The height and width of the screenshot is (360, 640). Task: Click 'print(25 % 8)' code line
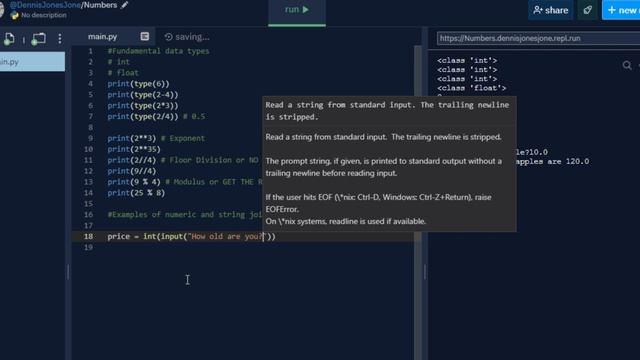[x=136, y=193]
